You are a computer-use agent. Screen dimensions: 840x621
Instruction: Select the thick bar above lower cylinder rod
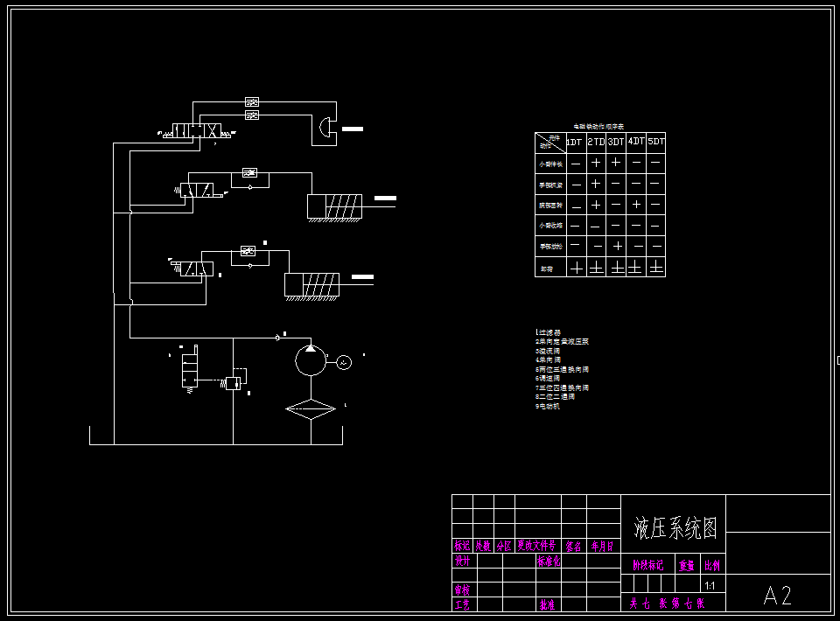tap(362, 276)
